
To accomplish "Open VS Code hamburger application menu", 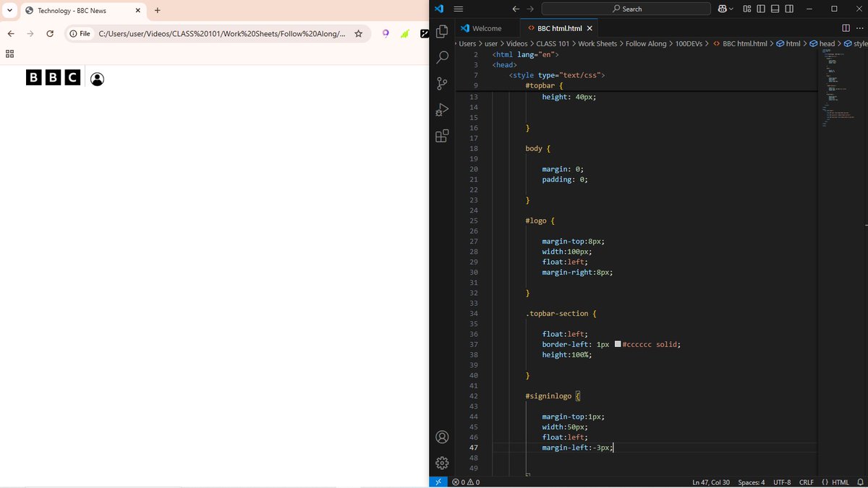I will 458,9.
